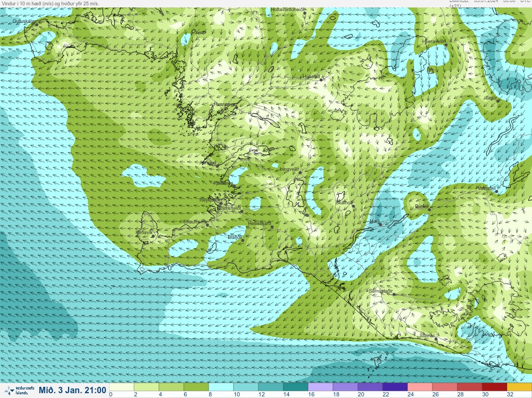The width and height of the screenshot is (532, 398).
Task: Click the forecast time 'Mið. 3 Jan. 21:00'
Action: [x=72, y=390]
